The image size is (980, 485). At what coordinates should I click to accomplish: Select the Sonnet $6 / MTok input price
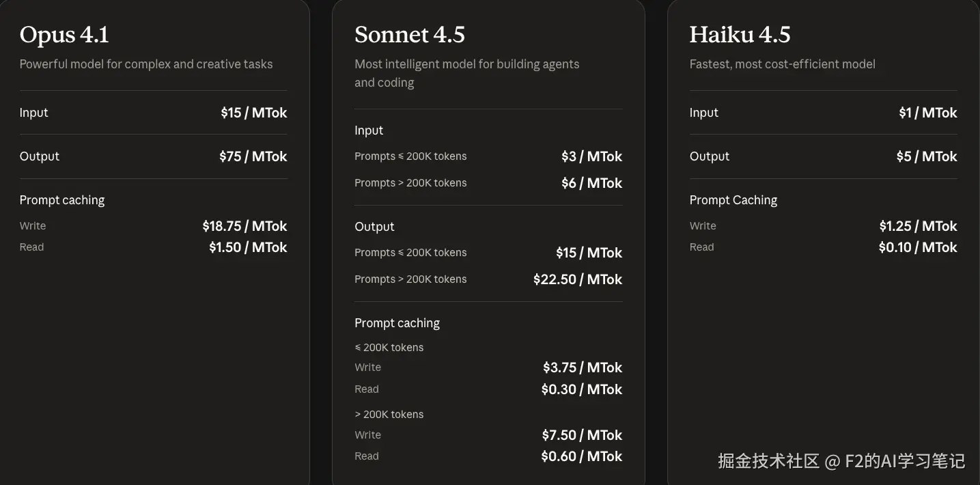click(x=591, y=183)
